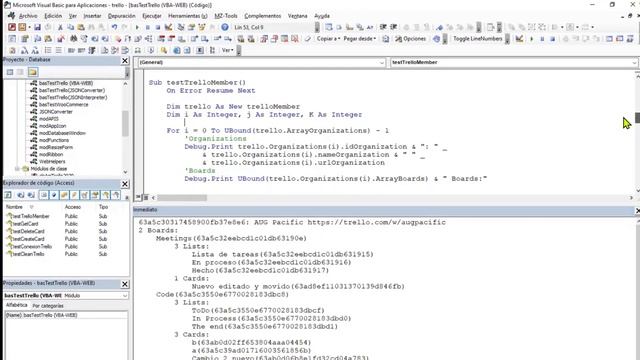Switch to the Por categorías properties tab
The width and height of the screenshot is (640, 360).
pyautogui.click(x=48, y=306)
